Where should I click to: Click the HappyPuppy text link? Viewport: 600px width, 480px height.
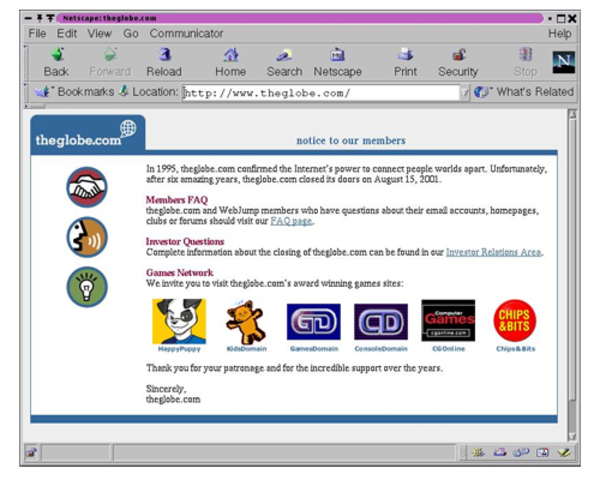[x=179, y=349]
